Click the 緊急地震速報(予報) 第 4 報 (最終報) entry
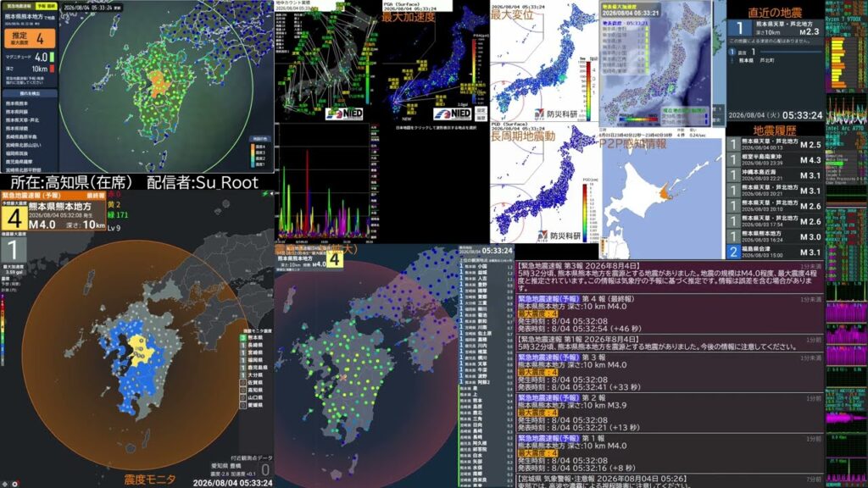 click(x=670, y=313)
